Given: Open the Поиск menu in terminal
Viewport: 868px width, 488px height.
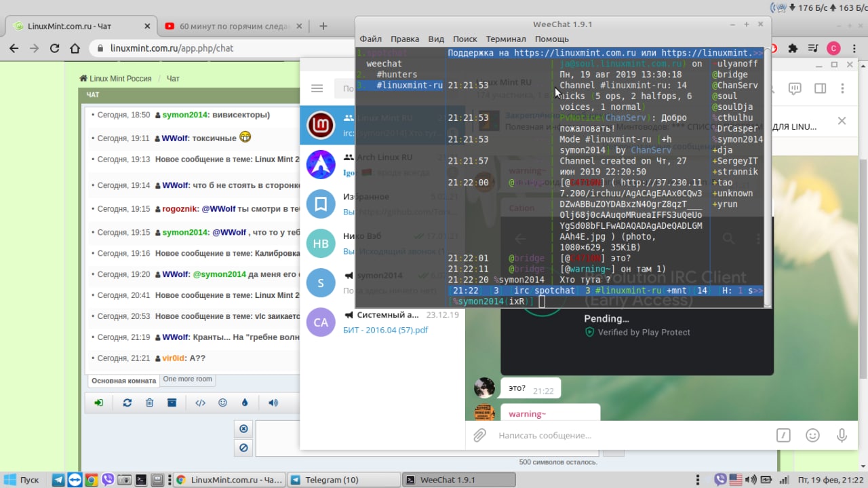Looking at the screenshot, I should (x=465, y=39).
